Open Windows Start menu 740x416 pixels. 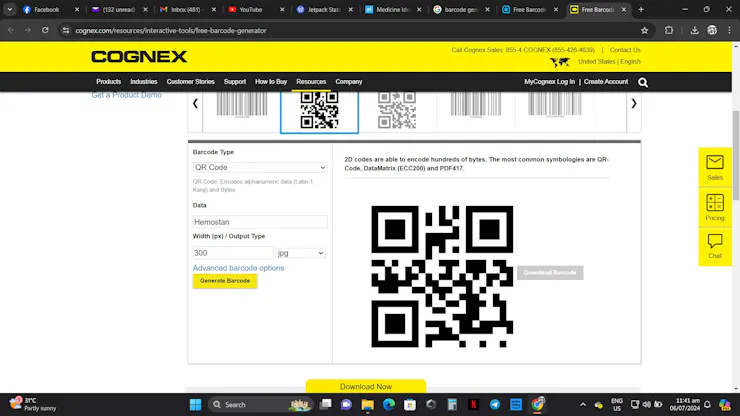tap(195, 405)
